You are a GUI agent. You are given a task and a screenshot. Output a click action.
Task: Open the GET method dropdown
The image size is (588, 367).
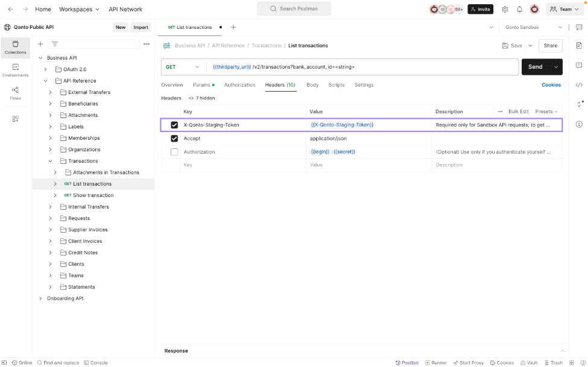click(x=183, y=67)
